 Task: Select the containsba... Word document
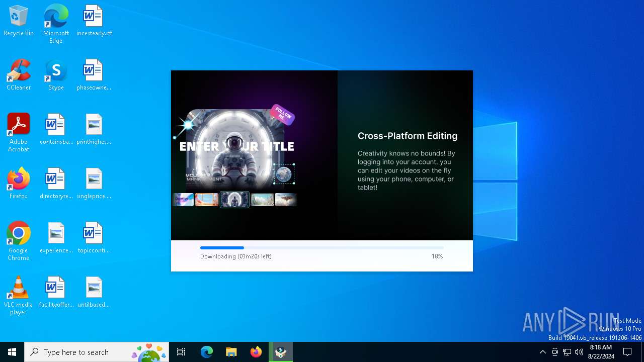pyautogui.click(x=56, y=130)
